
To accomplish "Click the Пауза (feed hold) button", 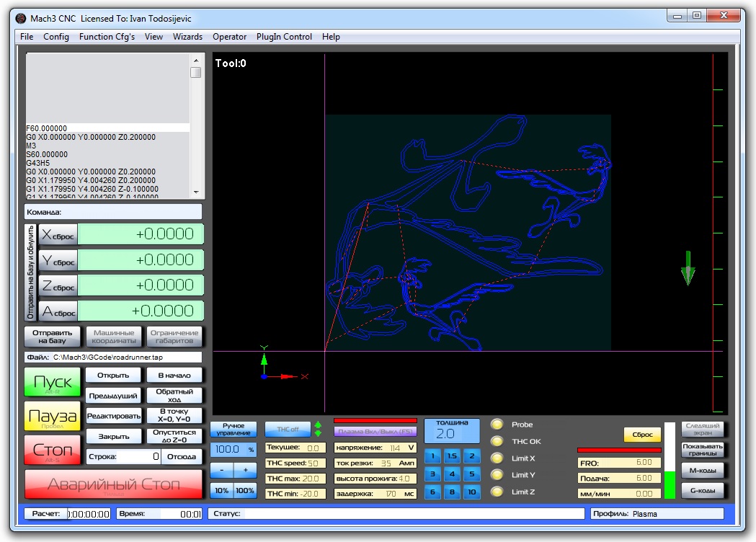I will (x=53, y=416).
